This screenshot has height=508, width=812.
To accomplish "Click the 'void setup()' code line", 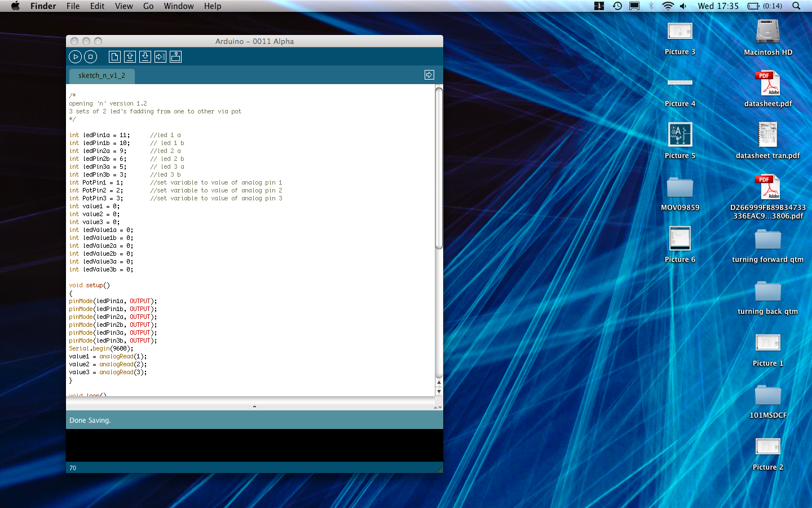I will point(90,286).
